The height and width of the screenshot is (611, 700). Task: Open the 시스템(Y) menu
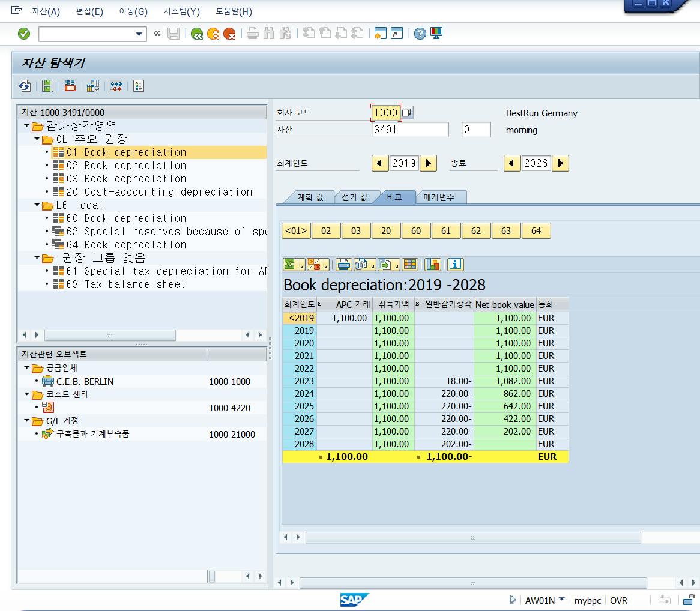(x=181, y=11)
